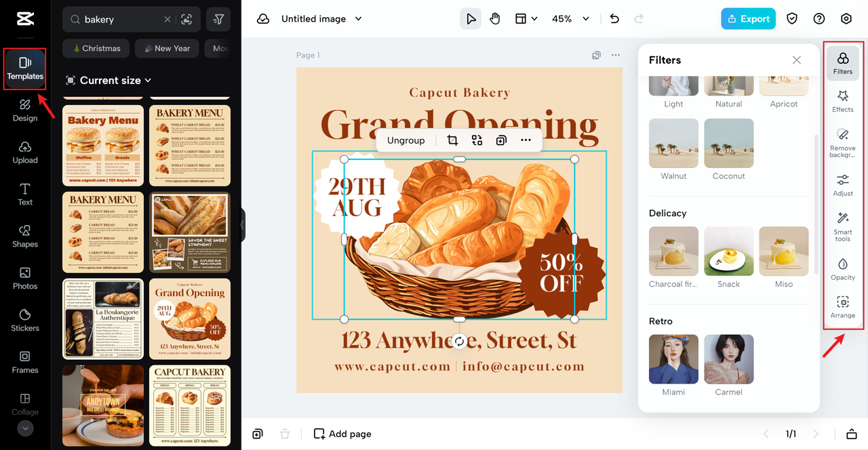This screenshot has height=450, width=868.
Task: Open the Shapes panel
Action: click(x=25, y=236)
